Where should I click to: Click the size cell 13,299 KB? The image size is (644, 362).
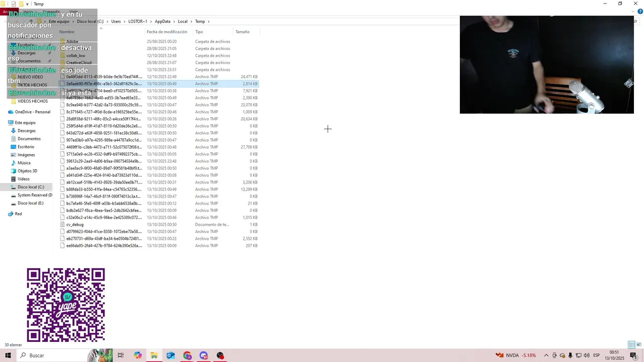point(249,189)
